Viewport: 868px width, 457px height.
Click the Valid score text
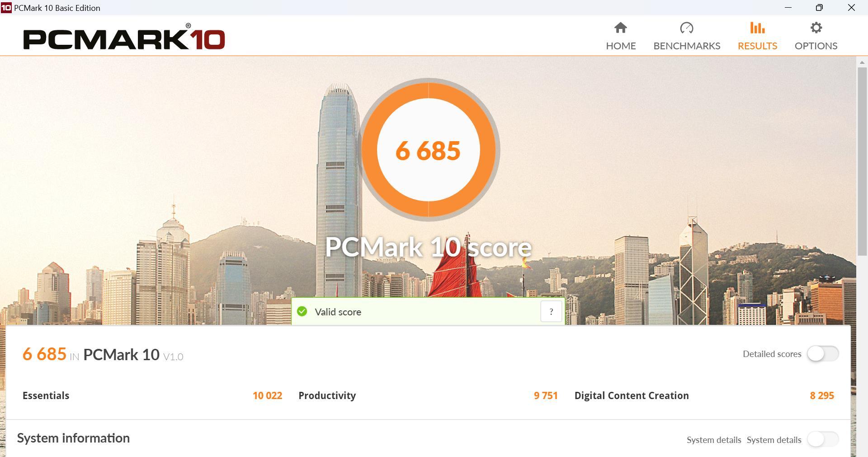(338, 312)
